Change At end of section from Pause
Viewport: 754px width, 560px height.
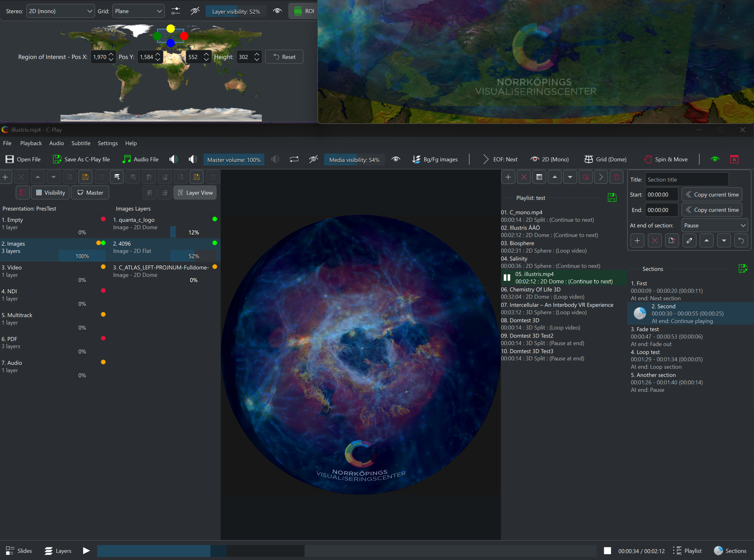coord(714,225)
